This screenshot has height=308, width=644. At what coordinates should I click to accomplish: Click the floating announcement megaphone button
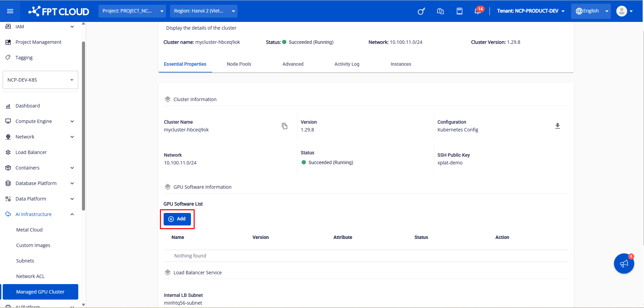pos(624,264)
